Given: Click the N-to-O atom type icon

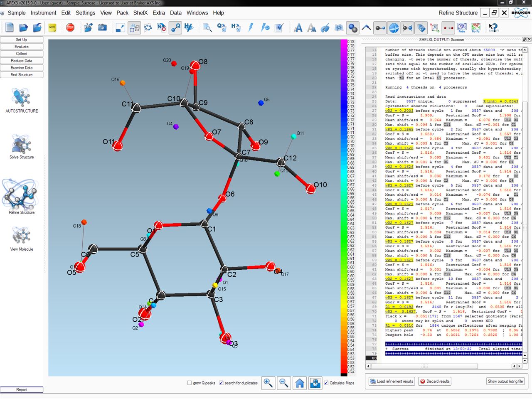Looking at the screenshot, I should pyautogui.click(x=162, y=28).
